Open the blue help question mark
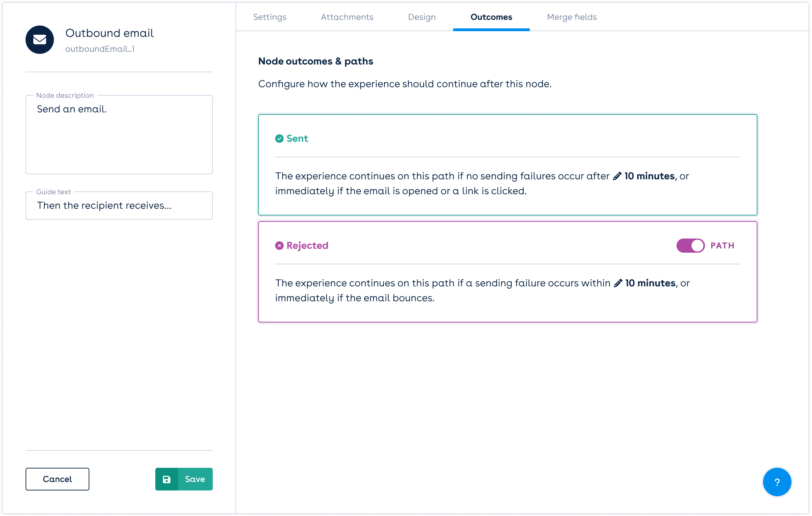The image size is (812, 516). pyautogui.click(x=777, y=482)
